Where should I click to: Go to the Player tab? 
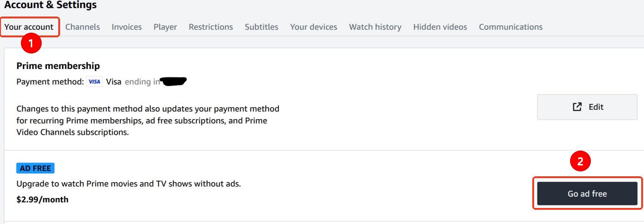click(x=165, y=27)
